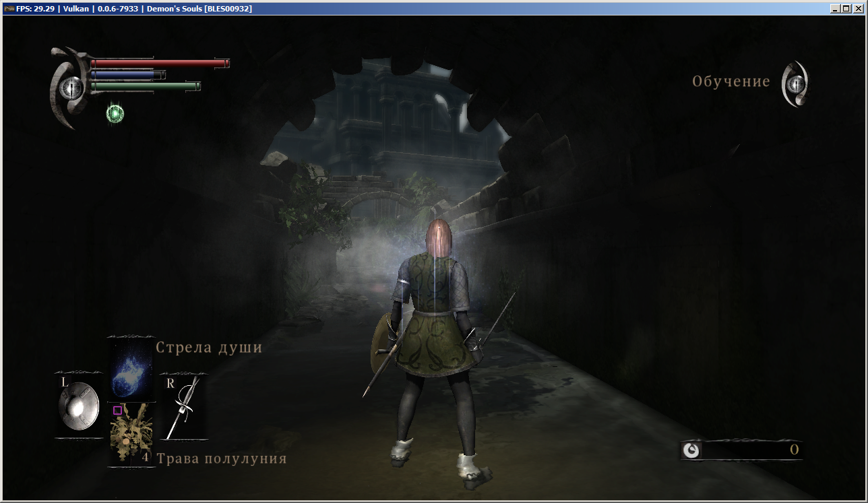Click the red health bar
The height and width of the screenshot is (503, 868).
[x=160, y=63]
